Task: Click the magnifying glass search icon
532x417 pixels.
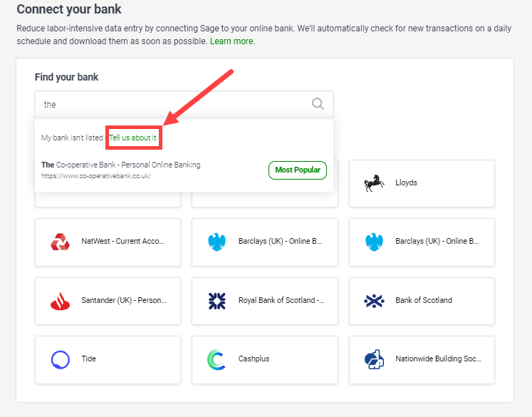Action: click(318, 104)
